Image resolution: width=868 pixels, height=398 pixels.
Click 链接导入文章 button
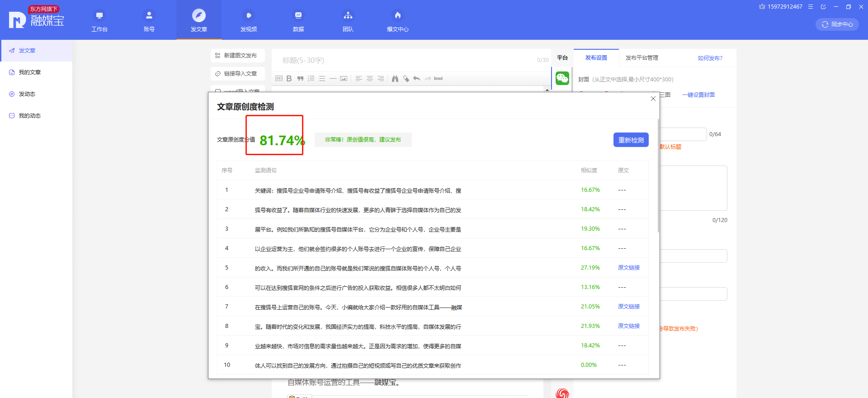238,74
